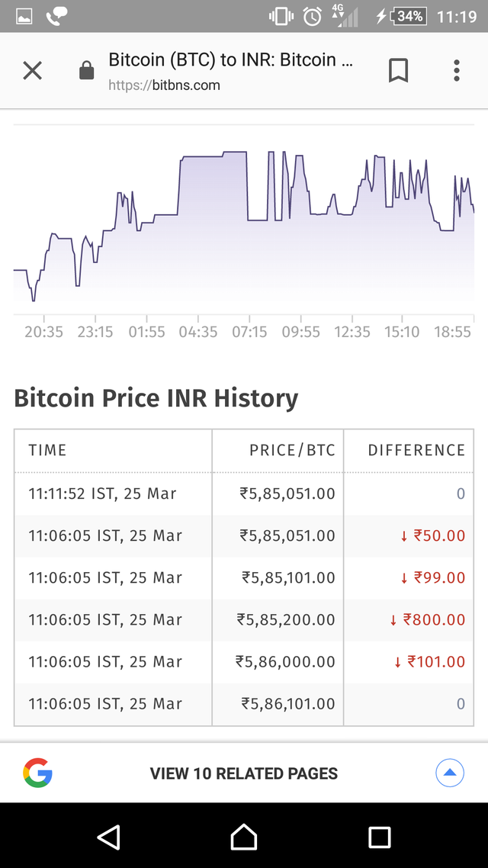Tap the 15:10 chart axis label

(x=403, y=332)
